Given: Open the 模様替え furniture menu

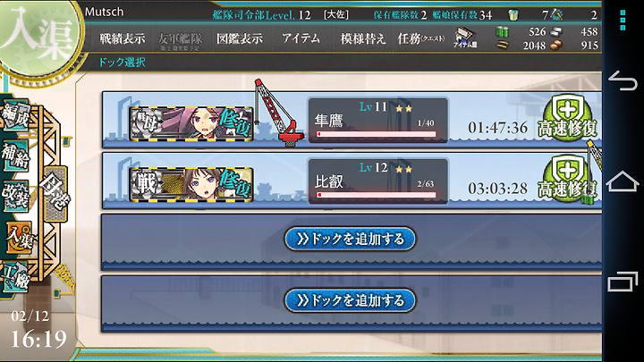Looking at the screenshot, I should pyautogui.click(x=362, y=38).
